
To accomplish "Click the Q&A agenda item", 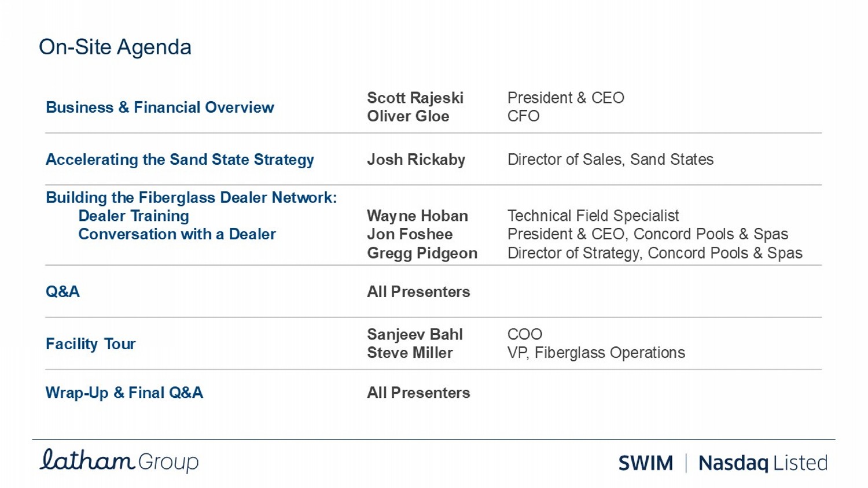I will coord(63,291).
